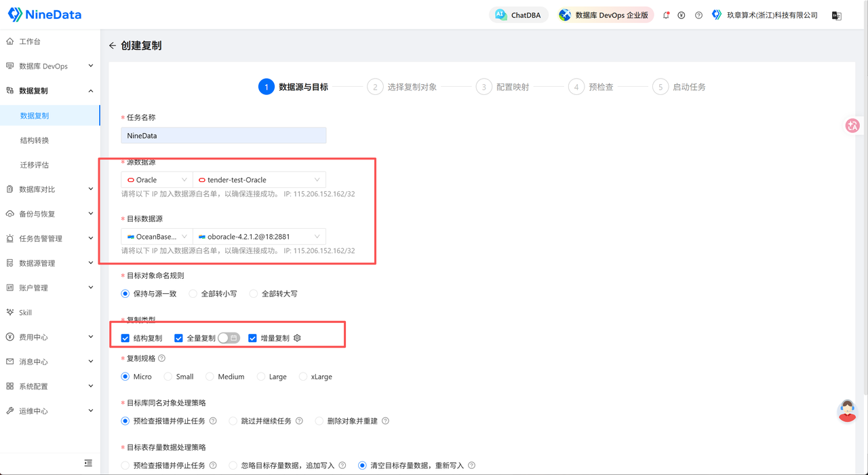Click the 消息中心 envelope icon
Image resolution: width=868 pixels, height=475 pixels.
10,362
